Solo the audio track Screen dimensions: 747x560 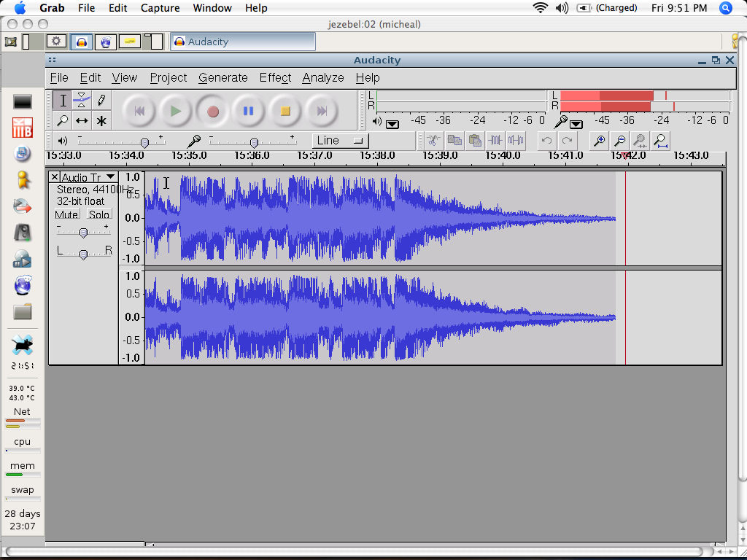99,214
